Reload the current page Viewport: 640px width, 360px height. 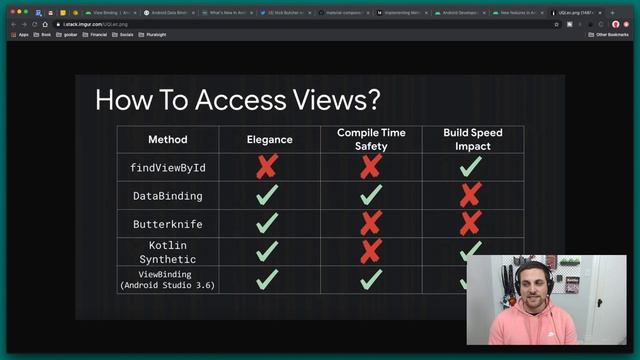coord(35,24)
